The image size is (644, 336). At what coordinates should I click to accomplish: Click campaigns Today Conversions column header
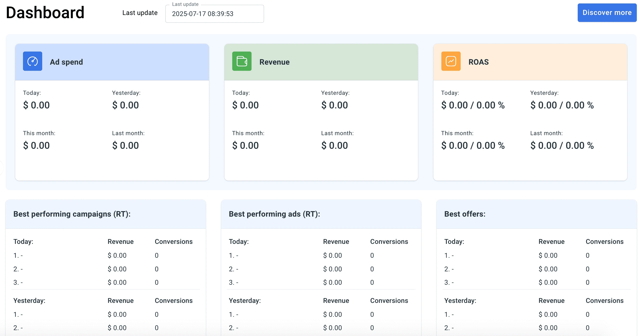174,241
